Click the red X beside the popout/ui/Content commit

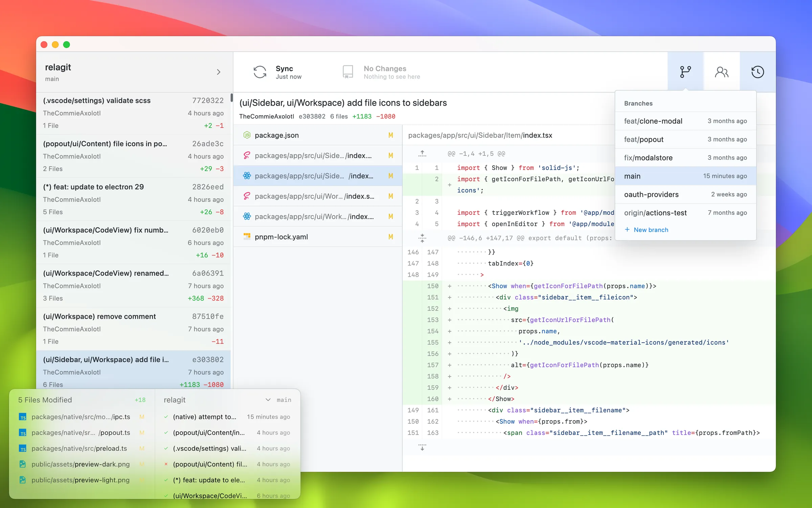coord(166,464)
